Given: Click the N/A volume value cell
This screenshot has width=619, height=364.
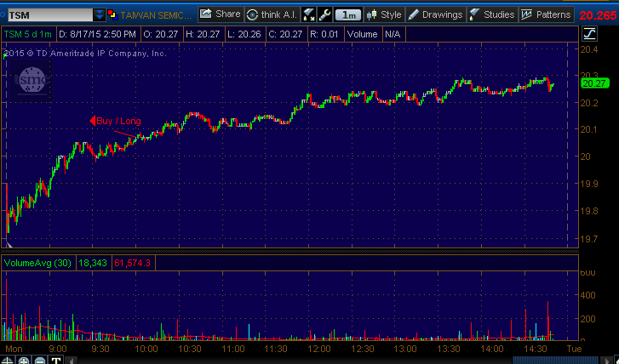Looking at the screenshot, I should tap(393, 34).
